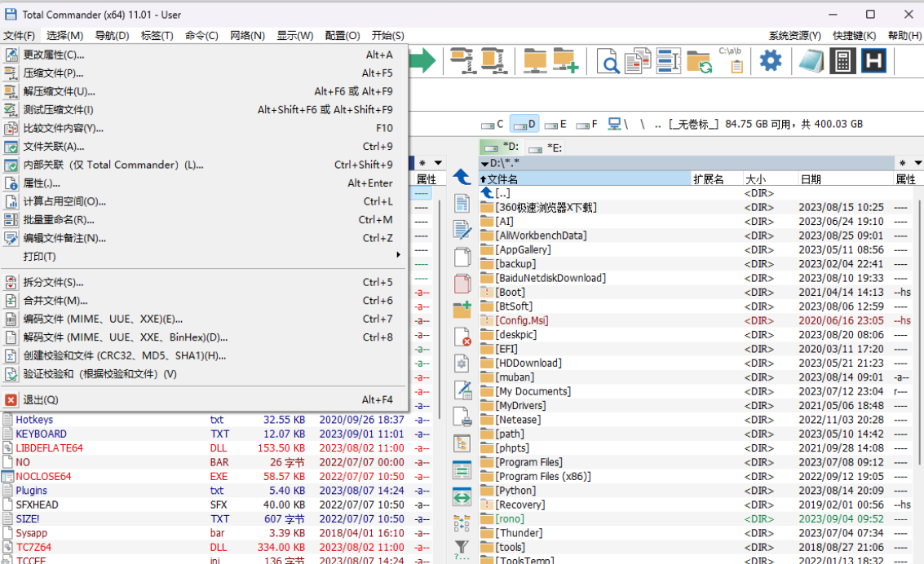
Task: Switch to the *E: folder tab
Action: [546, 148]
